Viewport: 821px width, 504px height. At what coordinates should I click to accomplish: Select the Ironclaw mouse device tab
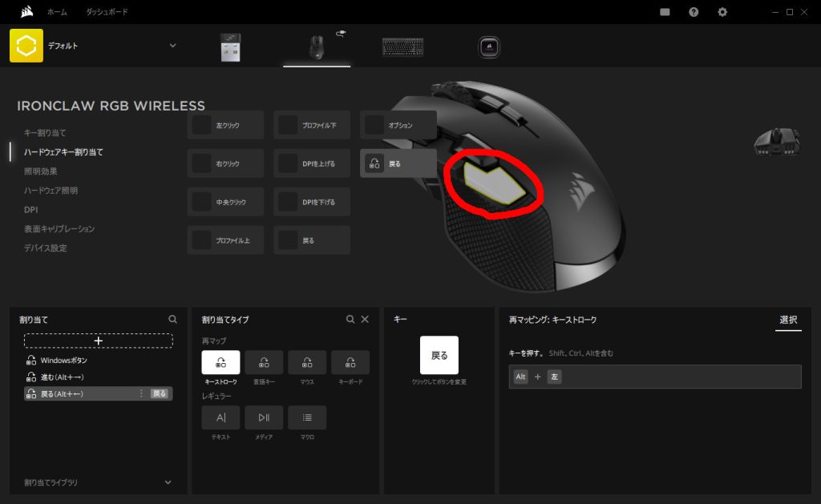pos(317,47)
